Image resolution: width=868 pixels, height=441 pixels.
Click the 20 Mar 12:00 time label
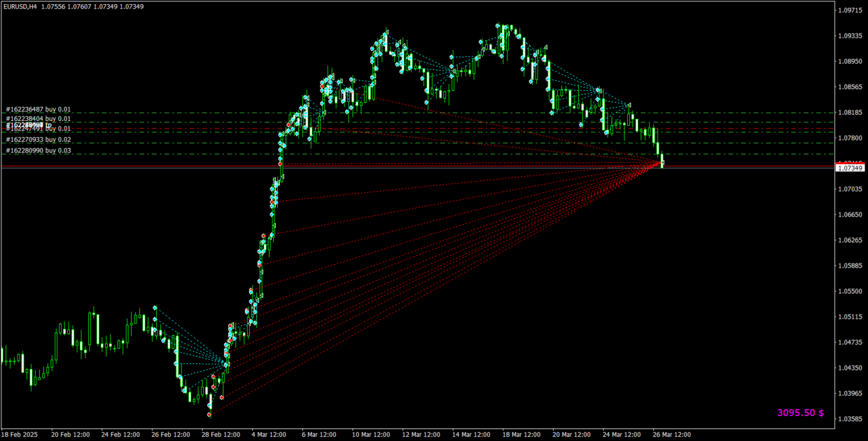click(x=572, y=434)
